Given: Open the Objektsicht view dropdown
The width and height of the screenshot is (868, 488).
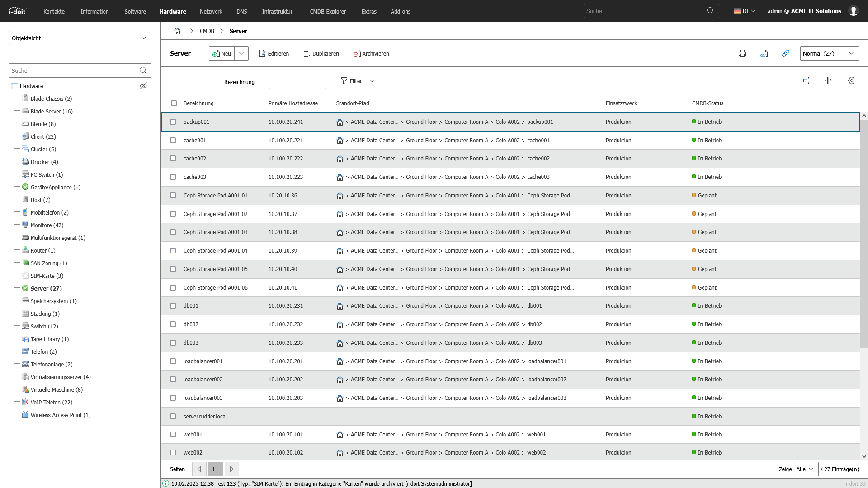Looking at the screenshot, I should pos(80,38).
